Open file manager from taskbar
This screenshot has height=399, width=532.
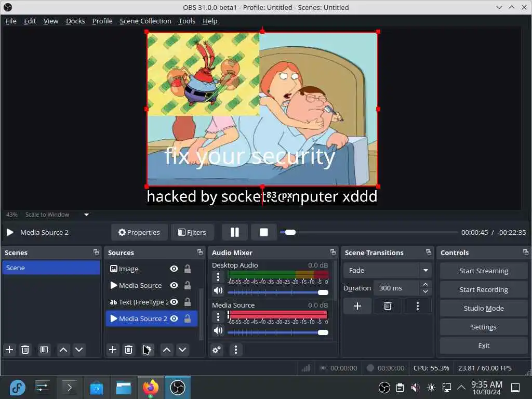124,388
